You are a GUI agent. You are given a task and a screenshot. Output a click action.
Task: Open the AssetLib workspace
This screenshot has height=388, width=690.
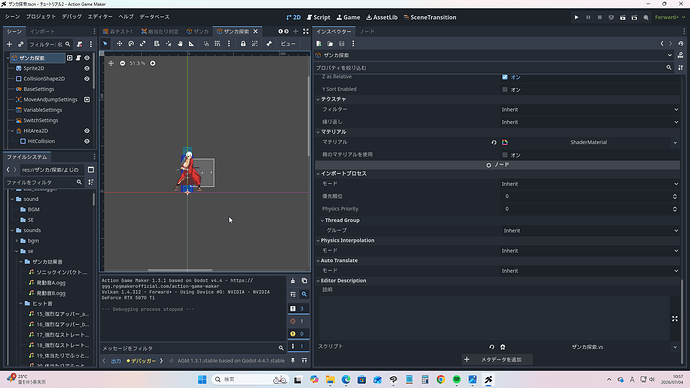coord(382,17)
